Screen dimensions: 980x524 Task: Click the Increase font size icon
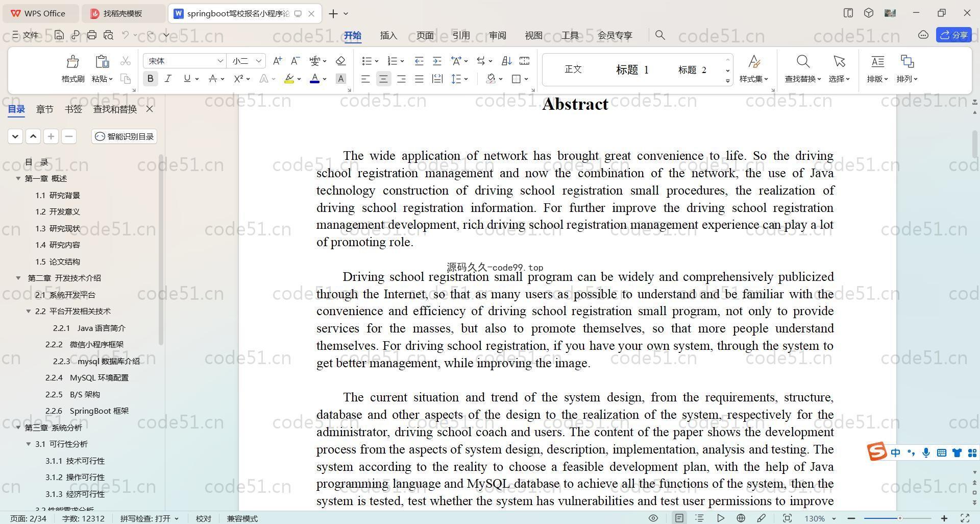pos(277,61)
